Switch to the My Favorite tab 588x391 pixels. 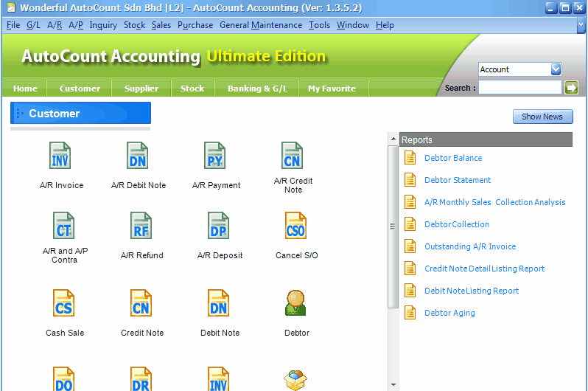pyautogui.click(x=332, y=89)
